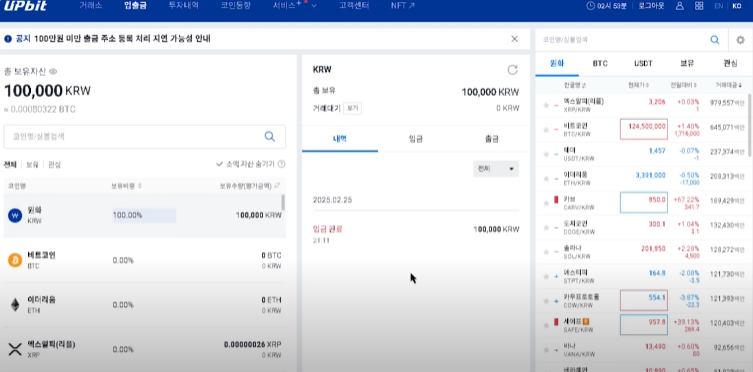Toggle 소액 자산 숨기기 checkbox

click(219, 164)
